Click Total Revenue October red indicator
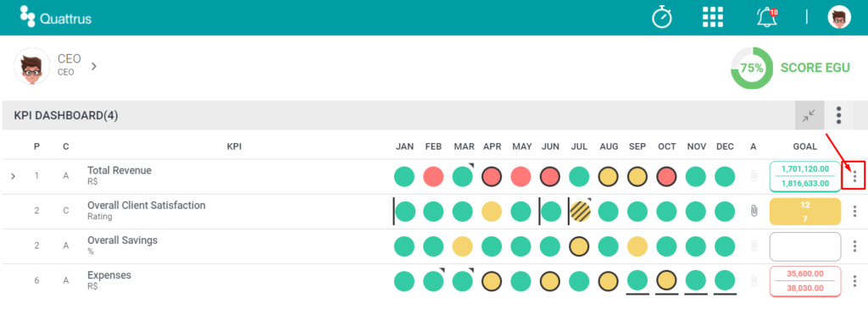 click(666, 176)
